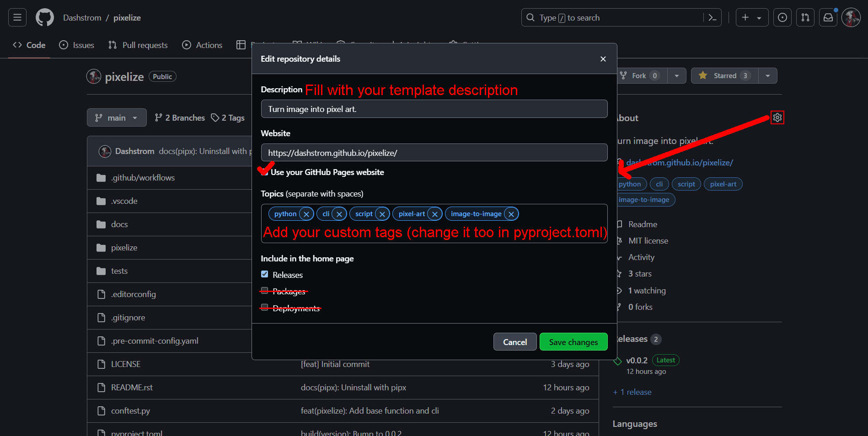This screenshot has width=868, height=436.
Task: Open the LICENSE file
Action: tap(126, 364)
